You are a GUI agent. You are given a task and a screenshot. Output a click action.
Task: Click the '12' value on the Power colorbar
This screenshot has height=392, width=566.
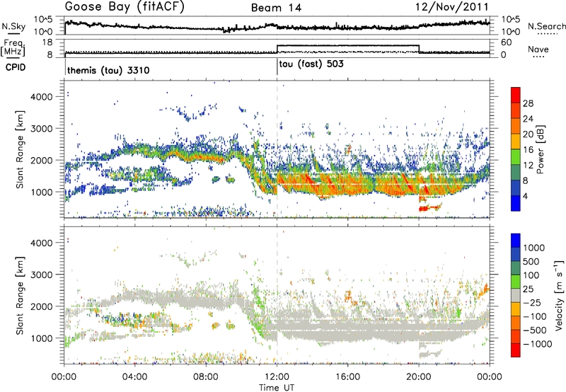pos(528,166)
